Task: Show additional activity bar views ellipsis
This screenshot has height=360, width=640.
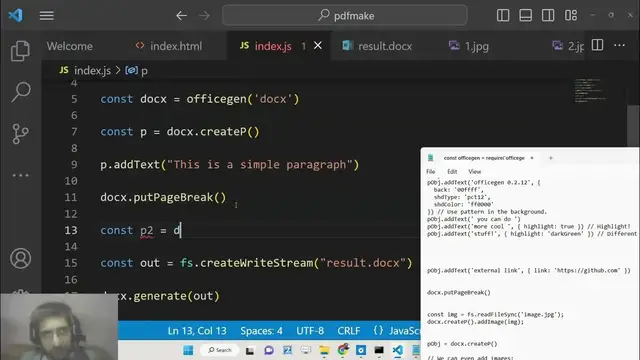Action: (20, 176)
